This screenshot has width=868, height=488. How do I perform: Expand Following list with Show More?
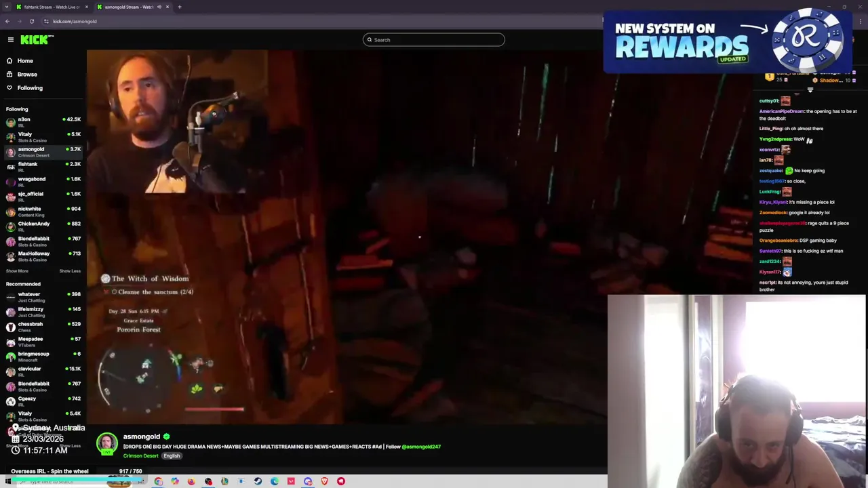17,271
